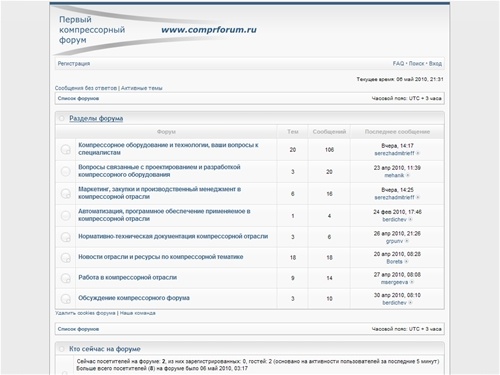
Task: Click the date 23 апр 2010, 11:39
Action: [x=397, y=168]
